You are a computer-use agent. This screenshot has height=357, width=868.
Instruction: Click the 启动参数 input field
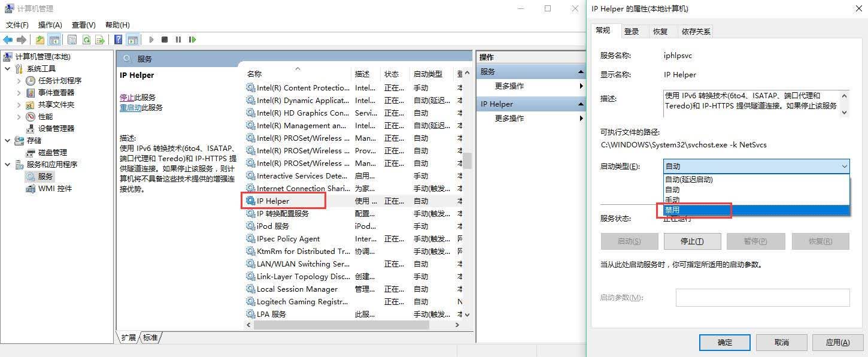(x=763, y=298)
